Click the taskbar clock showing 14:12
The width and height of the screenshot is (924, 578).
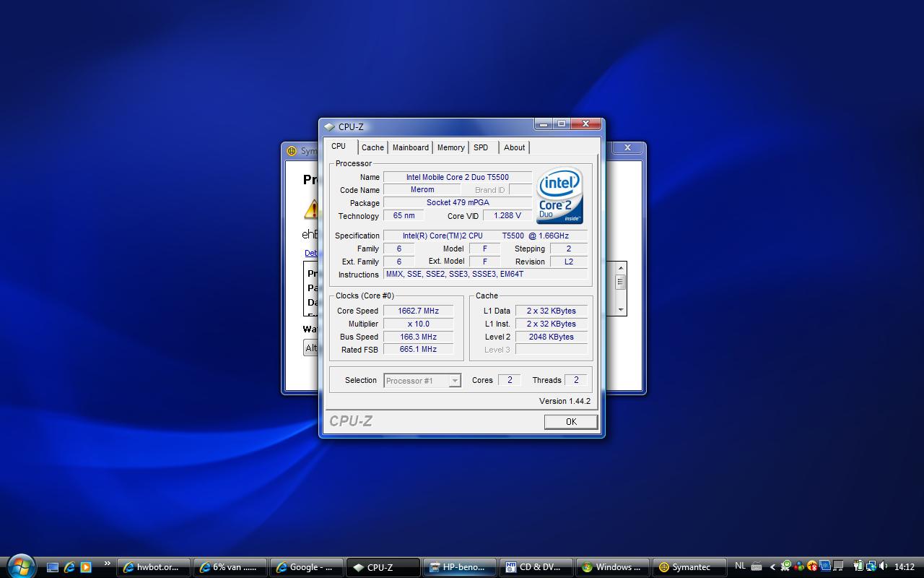coord(905,567)
